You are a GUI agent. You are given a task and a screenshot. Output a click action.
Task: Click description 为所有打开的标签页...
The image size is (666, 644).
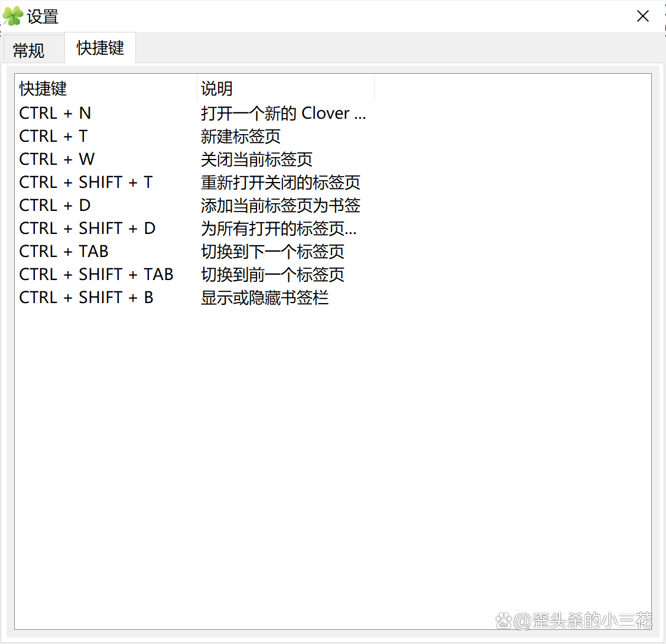point(279,229)
